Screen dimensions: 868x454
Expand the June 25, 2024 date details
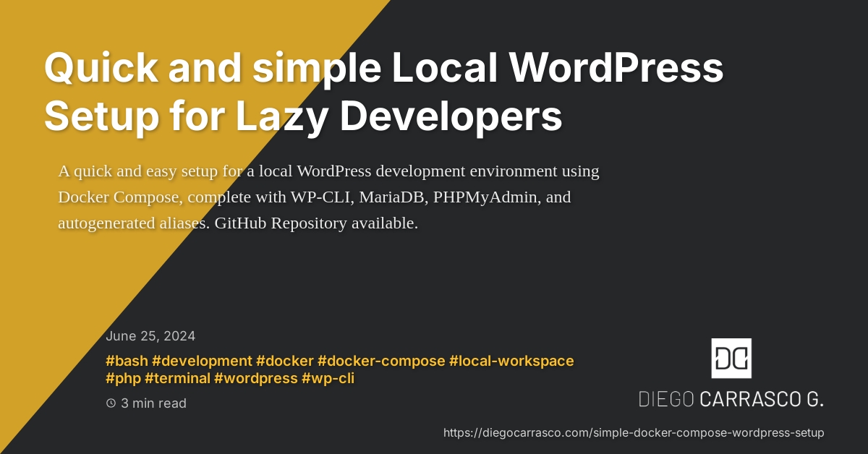point(151,336)
